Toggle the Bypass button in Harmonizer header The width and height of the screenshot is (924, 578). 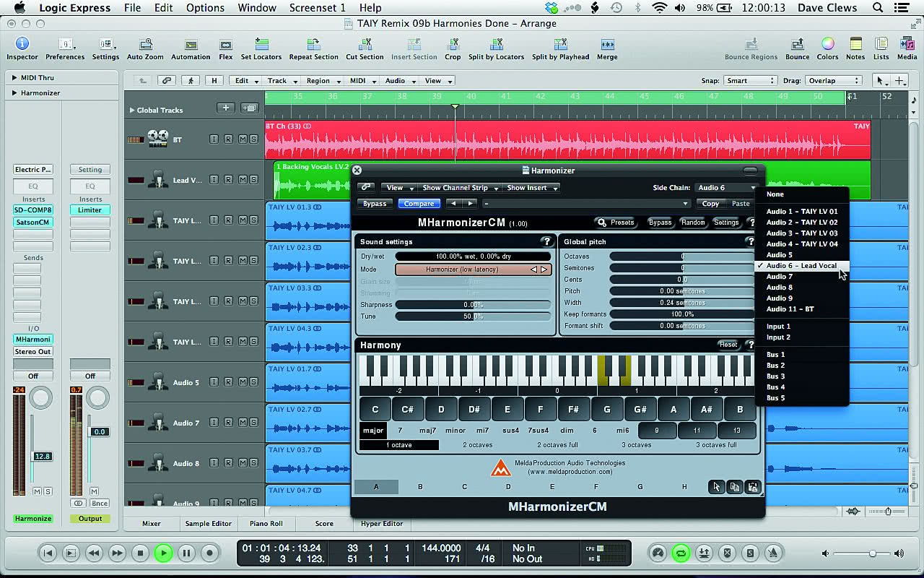[x=375, y=204]
